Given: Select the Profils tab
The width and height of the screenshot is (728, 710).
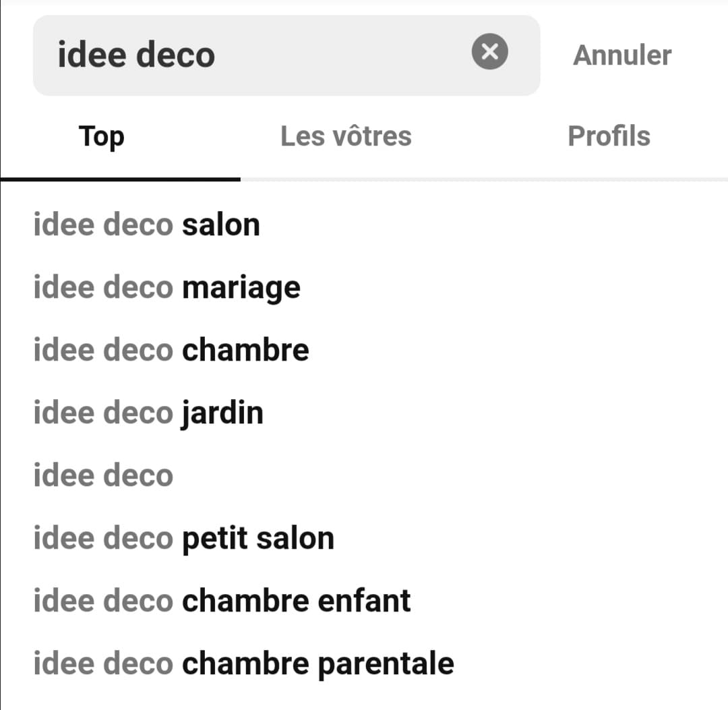Looking at the screenshot, I should click(609, 136).
